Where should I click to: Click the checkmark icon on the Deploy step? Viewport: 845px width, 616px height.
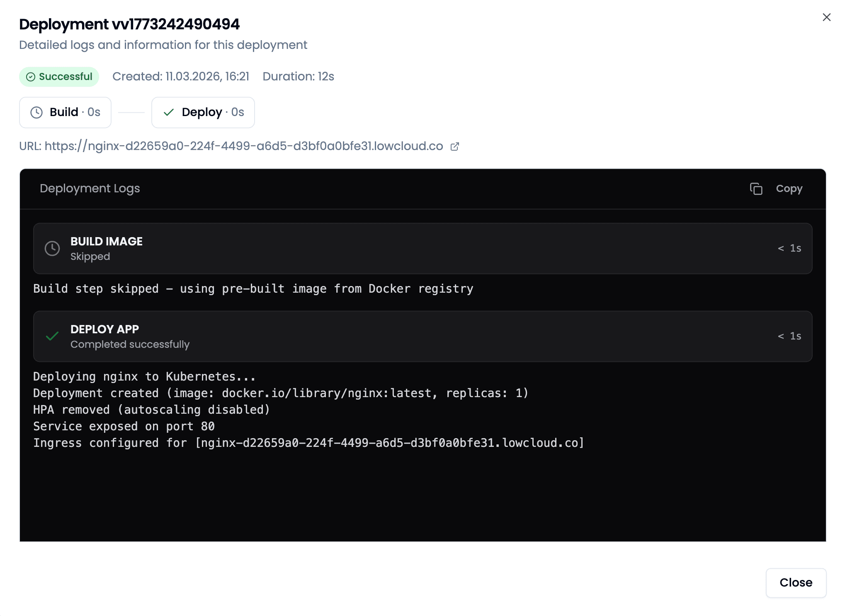[169, 112]
